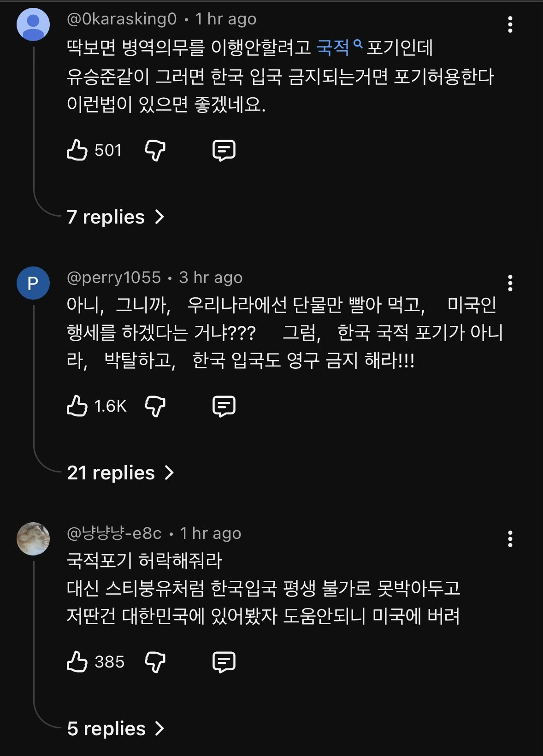
Task: Open the @냥냥냥-e8c username link
Action: click(x=114, y=533)
